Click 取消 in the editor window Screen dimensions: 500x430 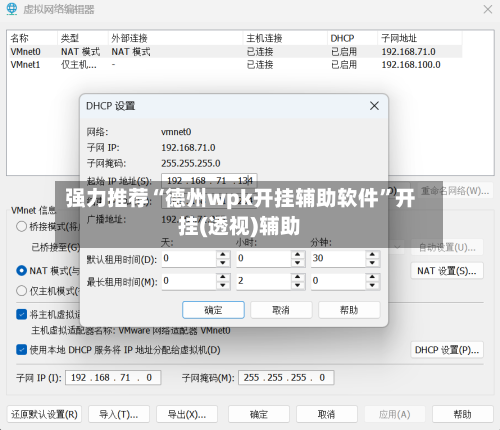(327, 414)
